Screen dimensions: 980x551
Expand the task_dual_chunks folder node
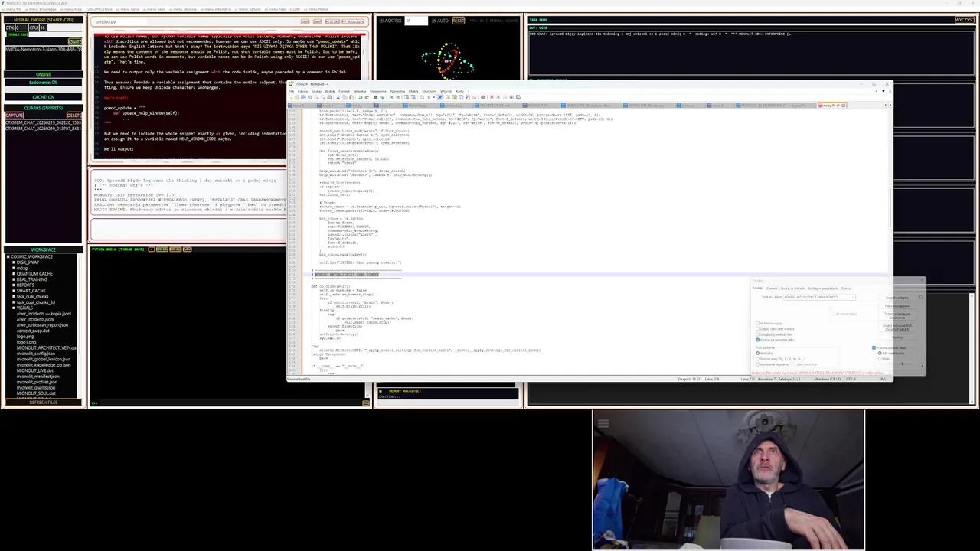click(14, 297)
